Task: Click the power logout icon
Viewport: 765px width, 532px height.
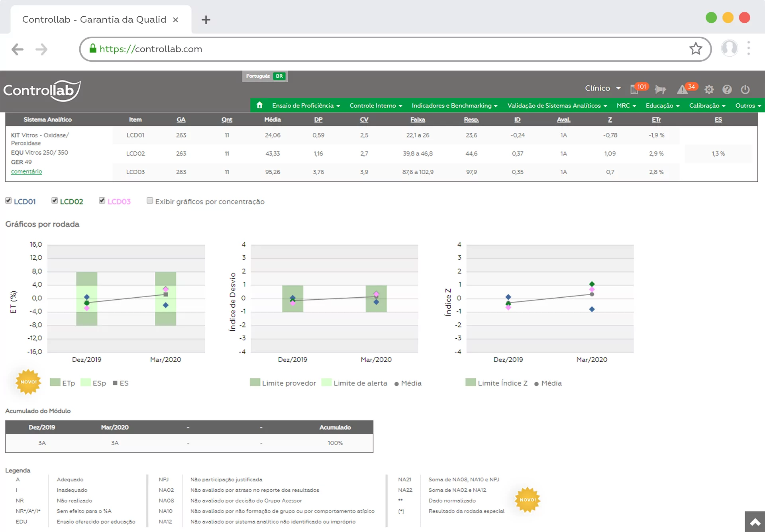Action: tap(745, 89)
